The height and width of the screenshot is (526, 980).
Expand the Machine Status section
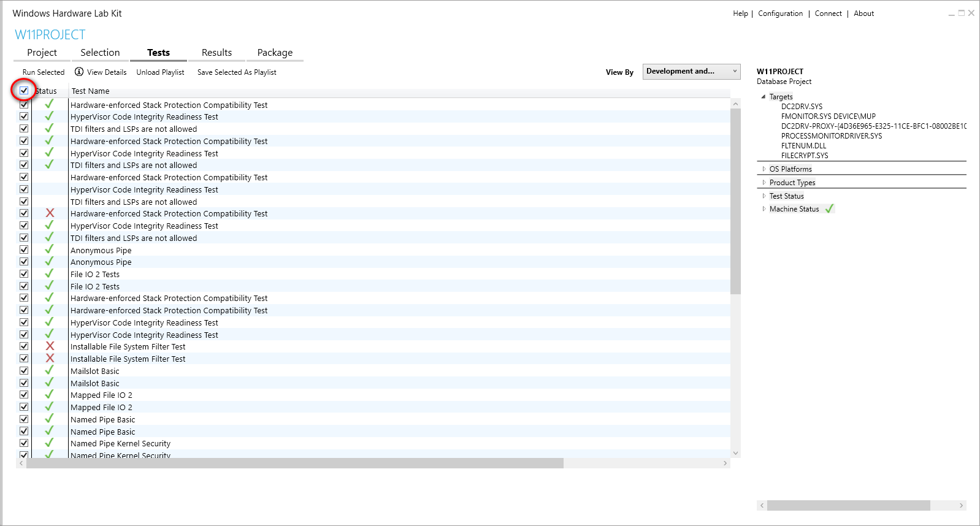point(764,209)
